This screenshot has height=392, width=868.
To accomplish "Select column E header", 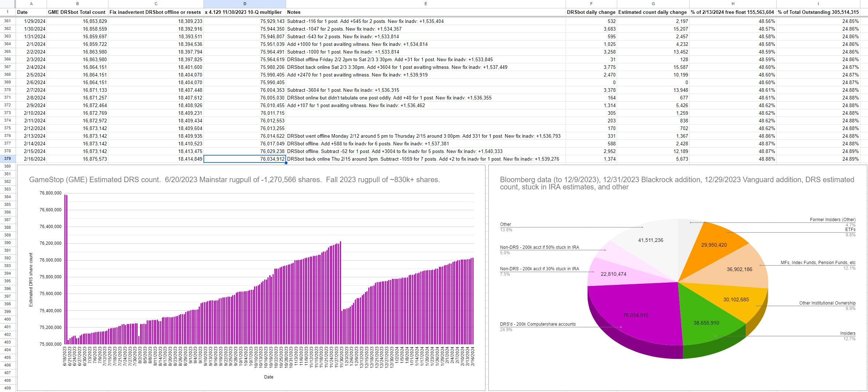I will [425, 4].
